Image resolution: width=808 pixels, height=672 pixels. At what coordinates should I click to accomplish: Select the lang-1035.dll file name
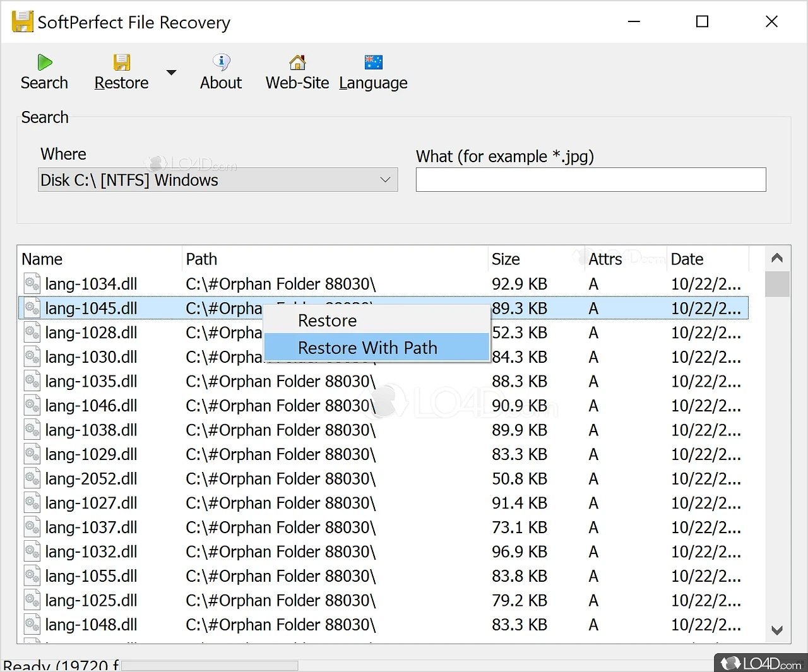pos(91,382)
